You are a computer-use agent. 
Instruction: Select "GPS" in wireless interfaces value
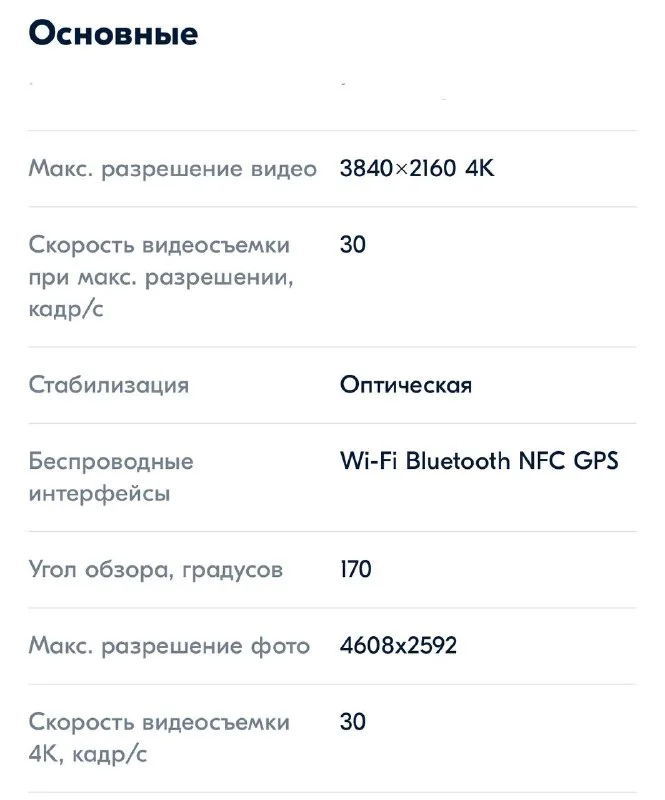(597, 461)
